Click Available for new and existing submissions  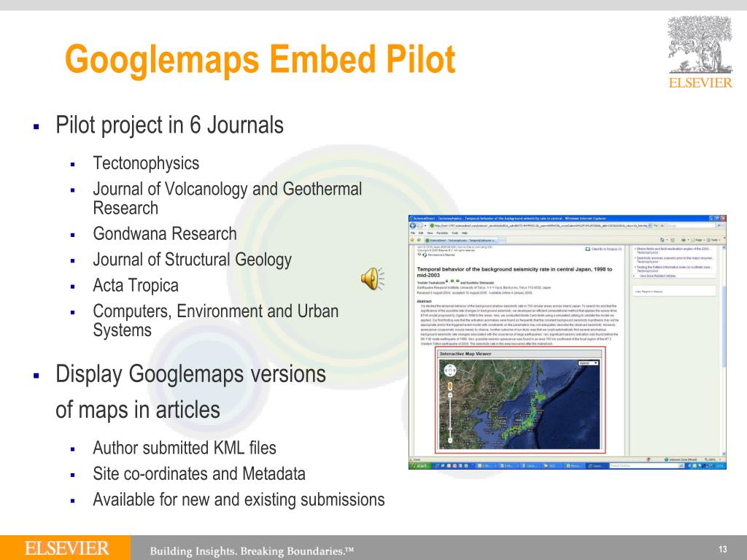[239, 499]
